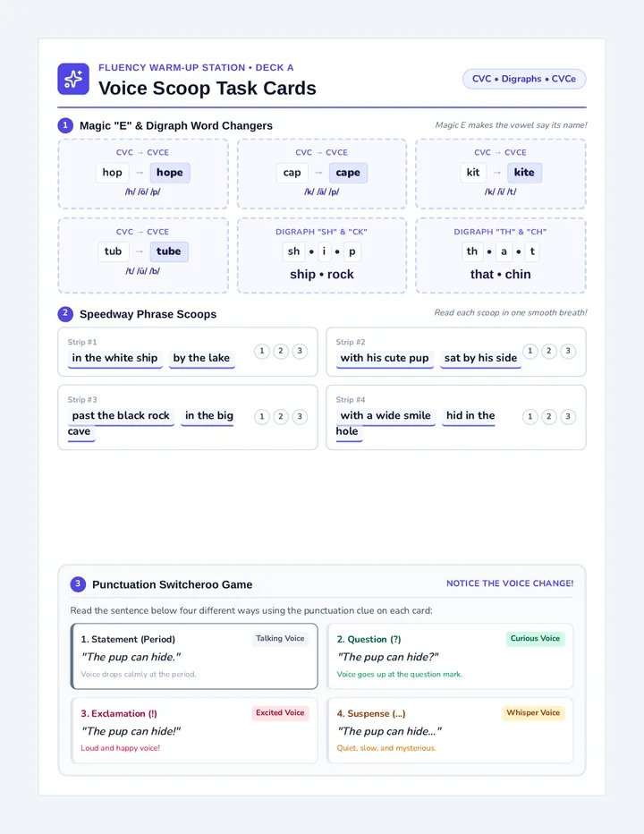The image size is (644, 834).
Task: Click the Excited Voice tag
Action: click(280, 712)
